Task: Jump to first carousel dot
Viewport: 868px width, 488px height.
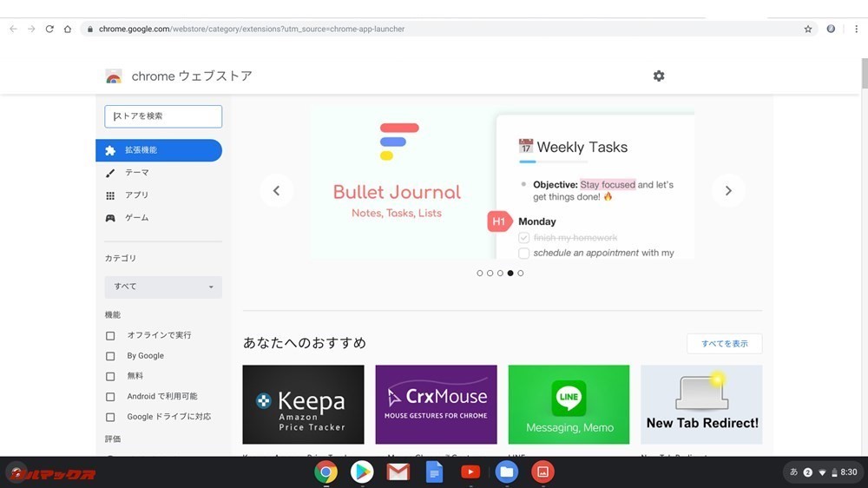Action: (x=480, y=273)
